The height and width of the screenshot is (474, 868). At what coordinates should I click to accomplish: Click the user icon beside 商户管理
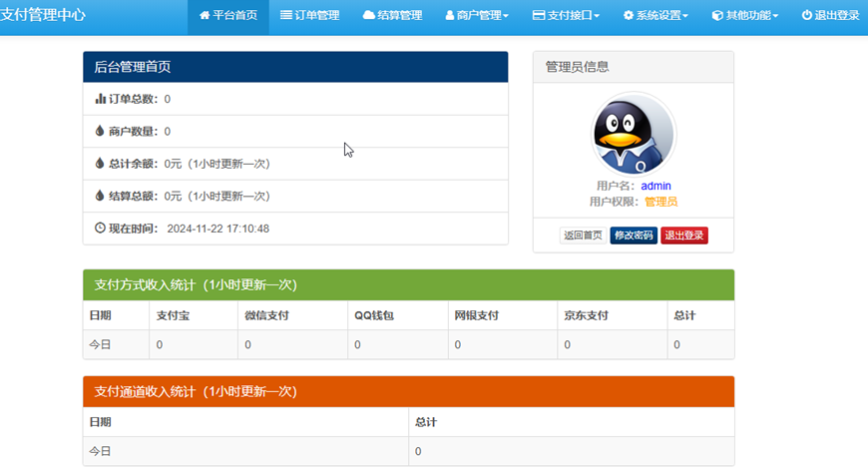450,15
